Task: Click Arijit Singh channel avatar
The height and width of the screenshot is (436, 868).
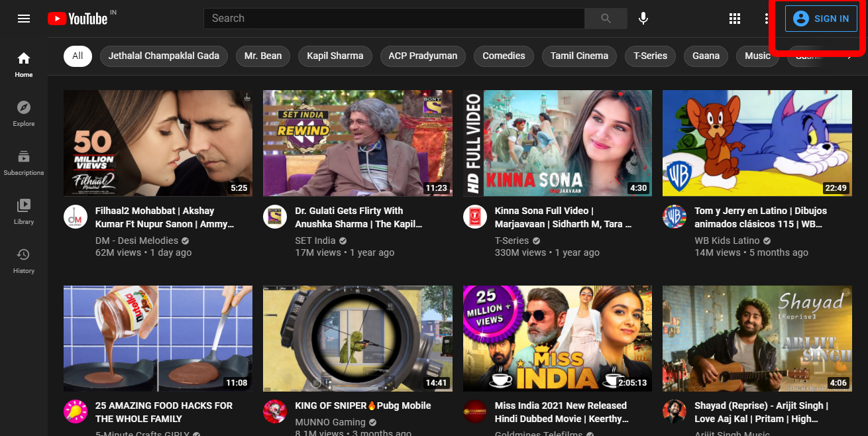Action: tap(675, 411)
